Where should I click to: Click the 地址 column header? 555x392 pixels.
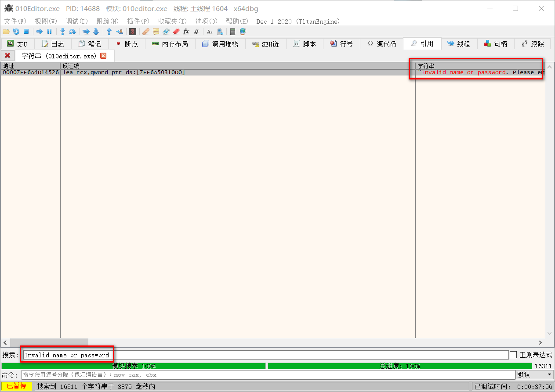click(x=30, y=66)
